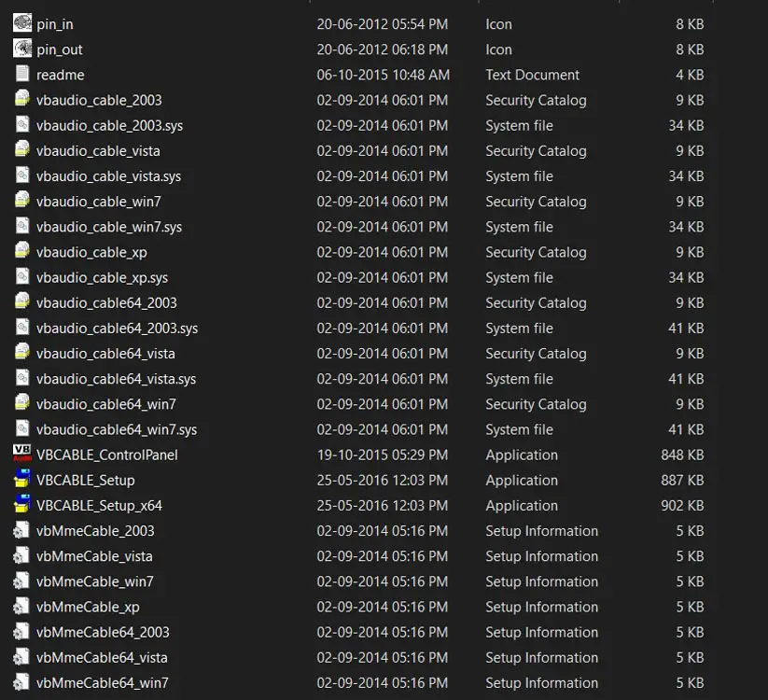Click 34 KB size of vbaudio_cable_2003.sys
768x700 pixels.
[686, 125]
